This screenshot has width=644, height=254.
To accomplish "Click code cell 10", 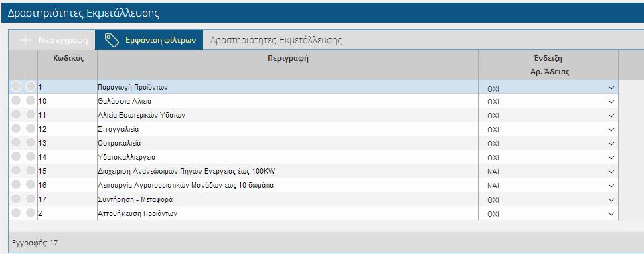I will click(x=68, y=101).
